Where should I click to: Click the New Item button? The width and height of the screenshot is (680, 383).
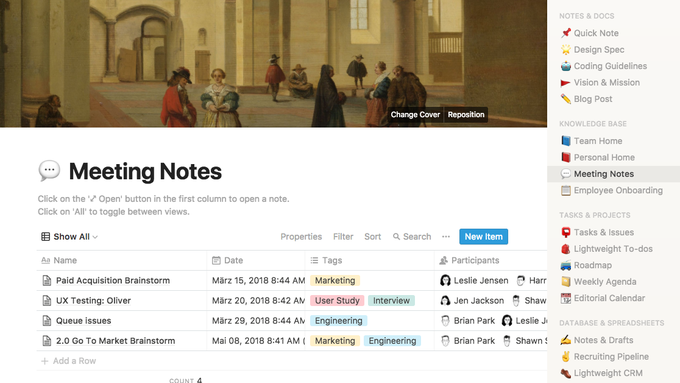[484, 236]
